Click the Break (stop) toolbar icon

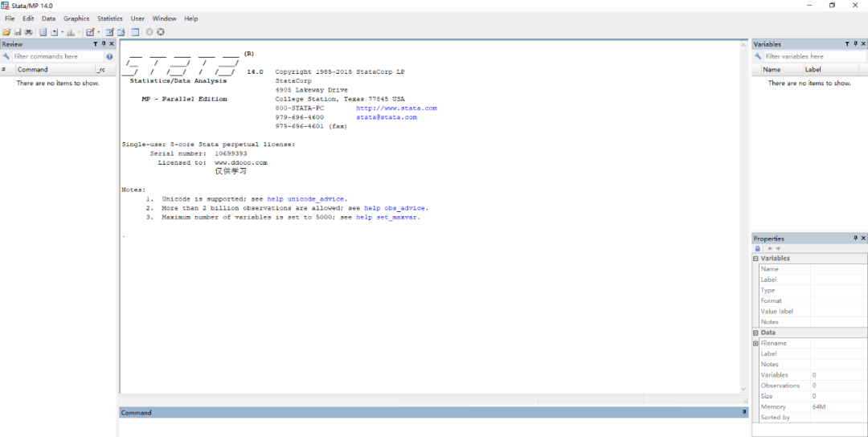[161, 32]
